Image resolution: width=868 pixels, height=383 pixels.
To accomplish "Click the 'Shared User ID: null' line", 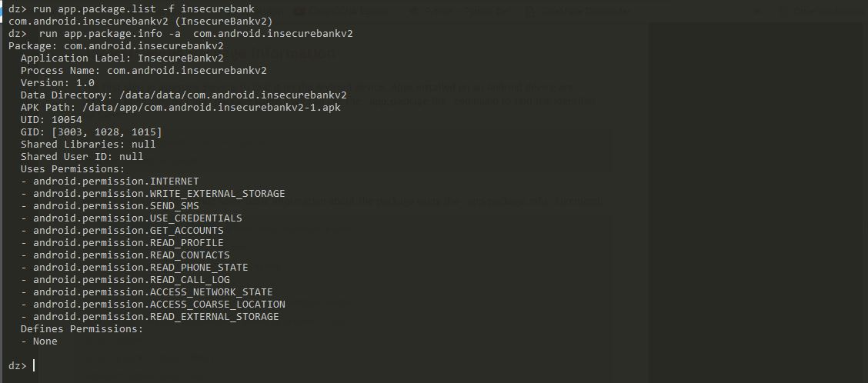I will tap(82, 156).
